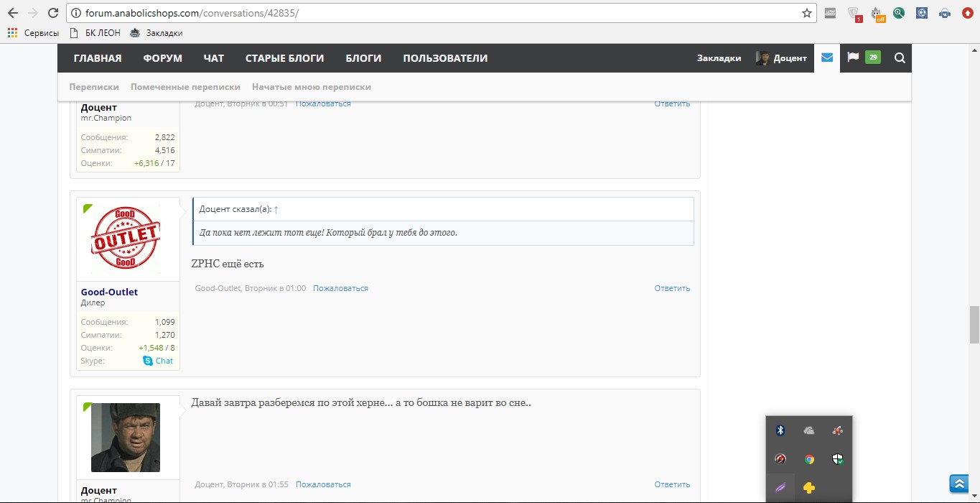Click Ответить on Good-Outlet's message
Image resolution: width=980 pixels, height=503 pixels.
coord(672,288)
